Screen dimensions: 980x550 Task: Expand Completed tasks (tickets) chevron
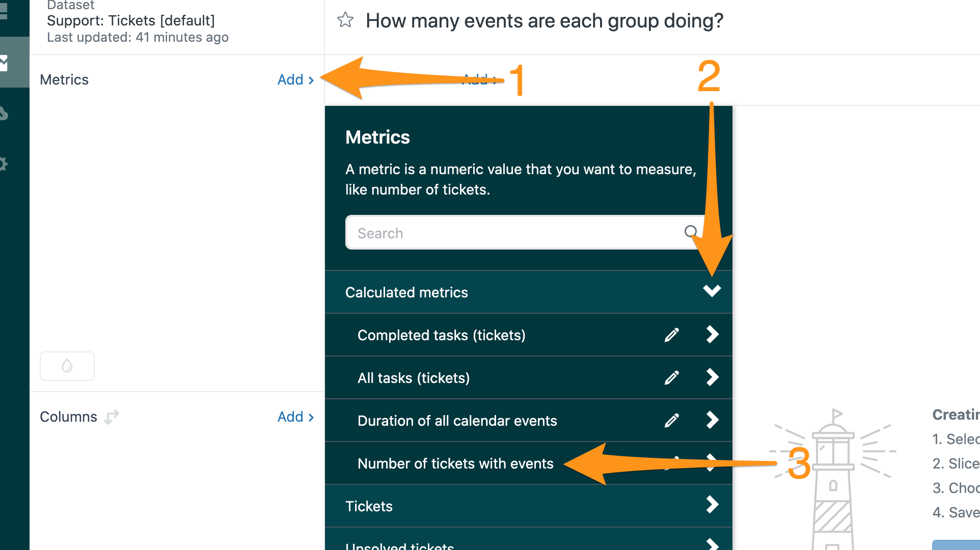click(x=713, y=335)
